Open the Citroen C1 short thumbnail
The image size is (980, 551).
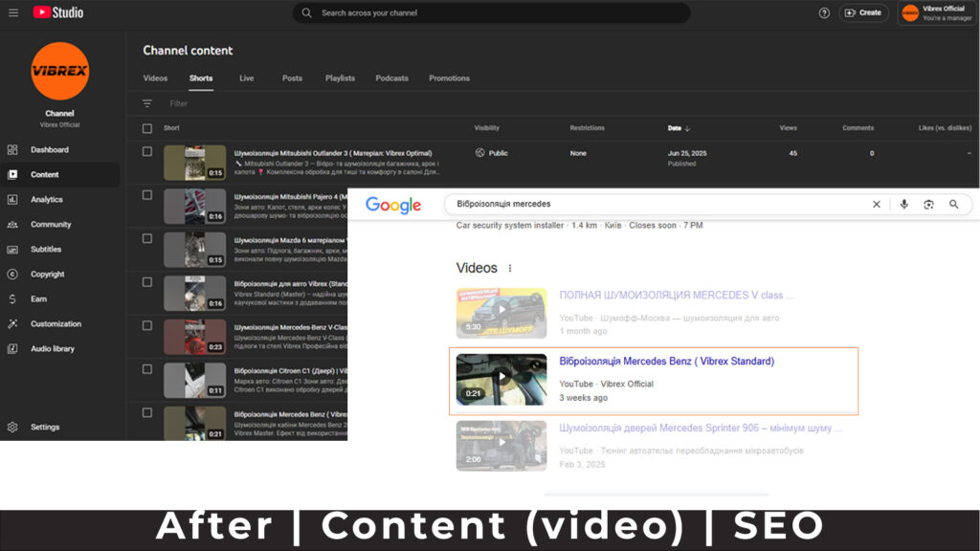(x=195, y=381)
